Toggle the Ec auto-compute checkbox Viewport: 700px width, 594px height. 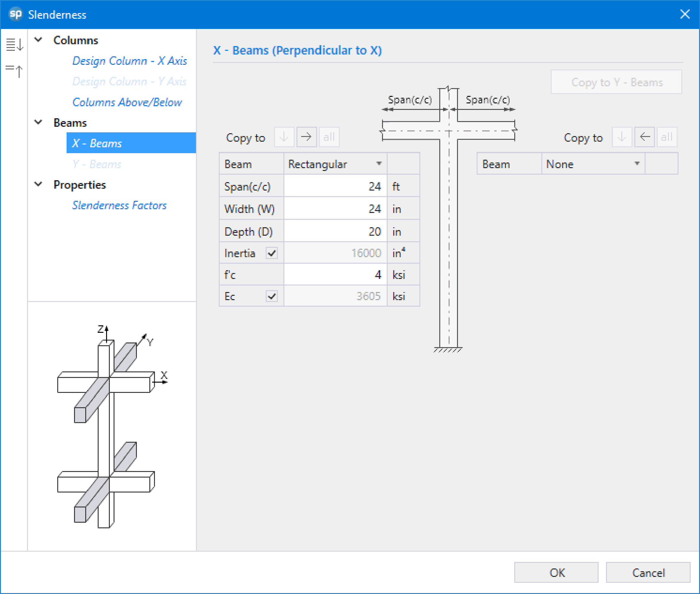[272, 296]
